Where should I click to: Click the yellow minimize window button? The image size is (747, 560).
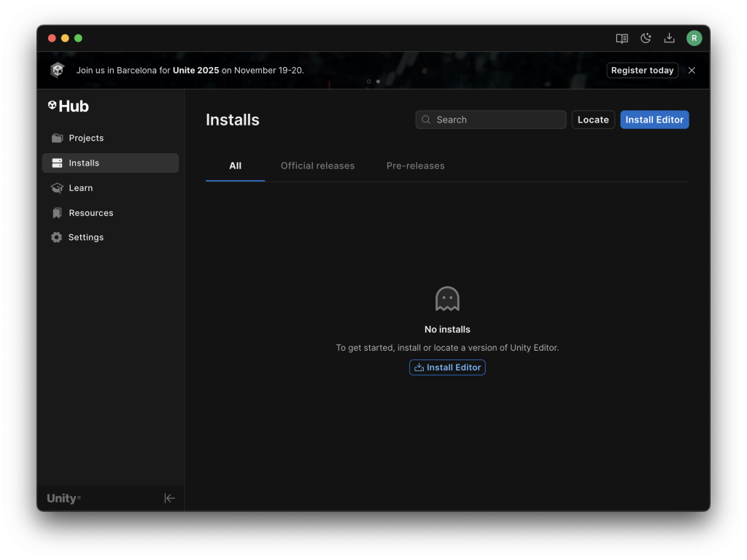(x=65, y=38)
